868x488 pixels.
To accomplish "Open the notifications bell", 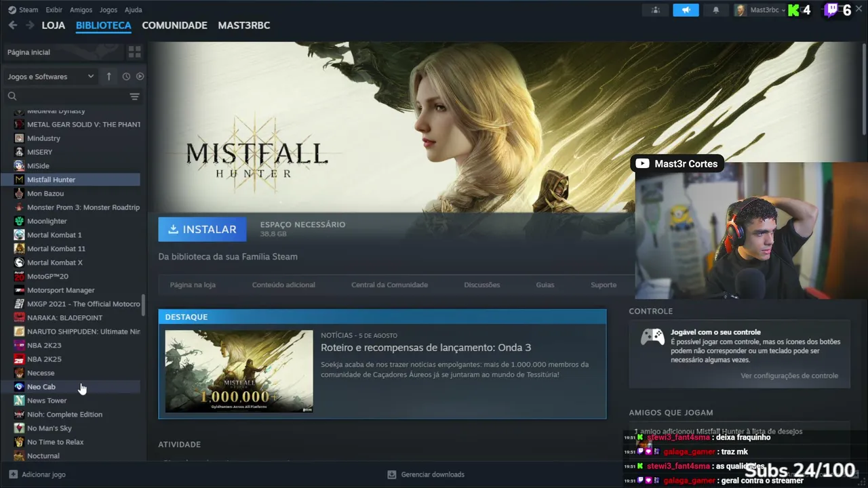I will 716,10.
